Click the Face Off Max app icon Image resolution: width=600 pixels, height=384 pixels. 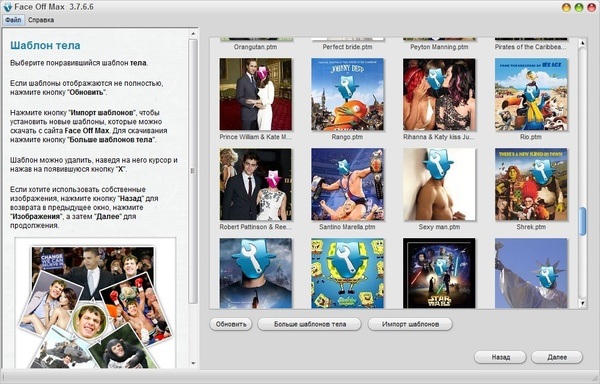point(8,7)
